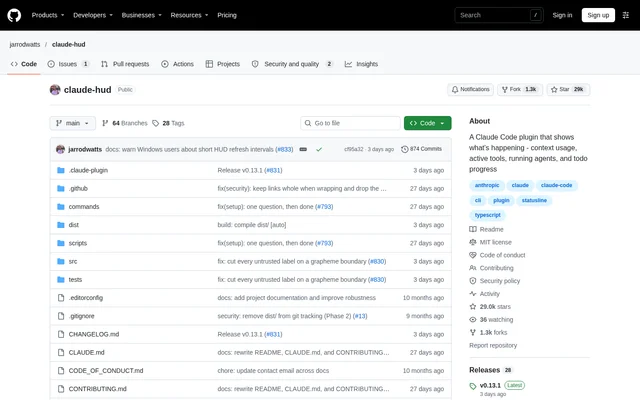This screenshot has height=400, width=640.
Task: Switch to the Code tab
Action: (x=24, y=64)
